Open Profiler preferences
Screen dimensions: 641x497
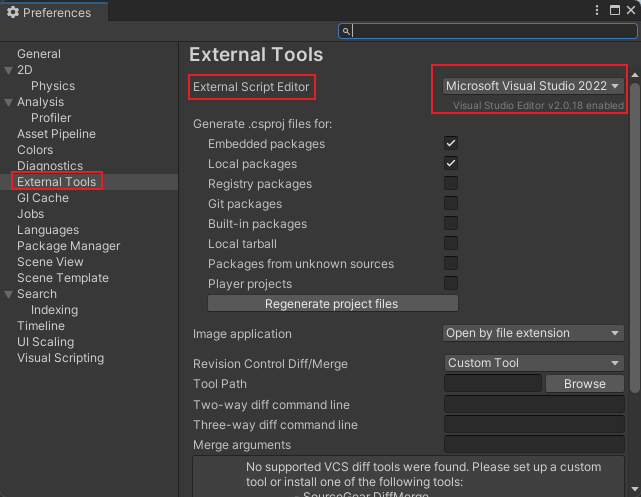click(51, 118)
